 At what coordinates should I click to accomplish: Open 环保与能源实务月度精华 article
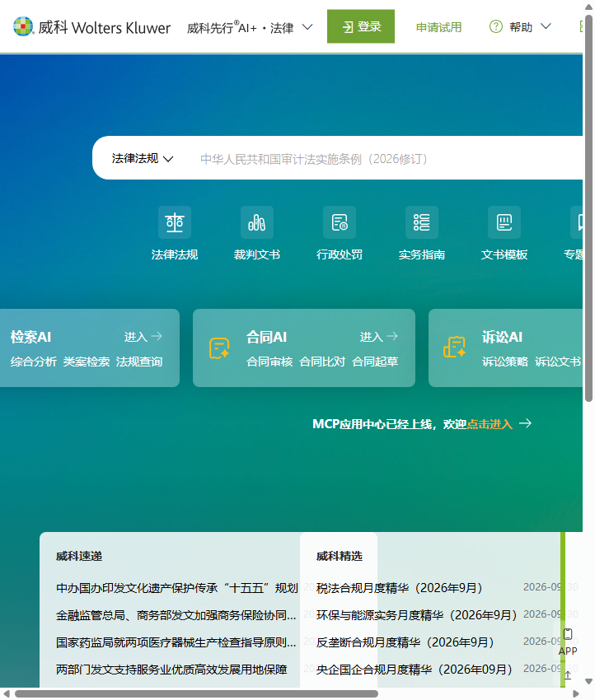point(416,615)
